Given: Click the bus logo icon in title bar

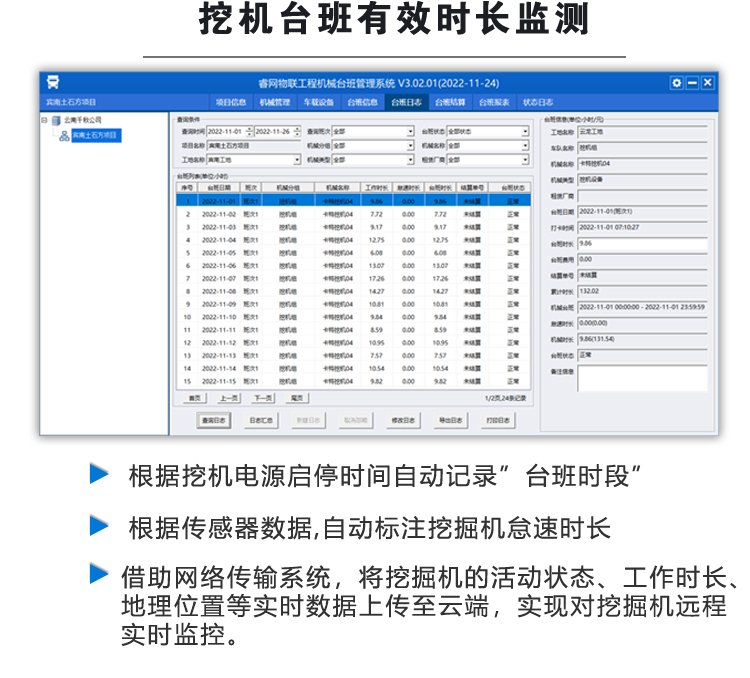Looking at the screenshot, I should click(x=52, y=83).
